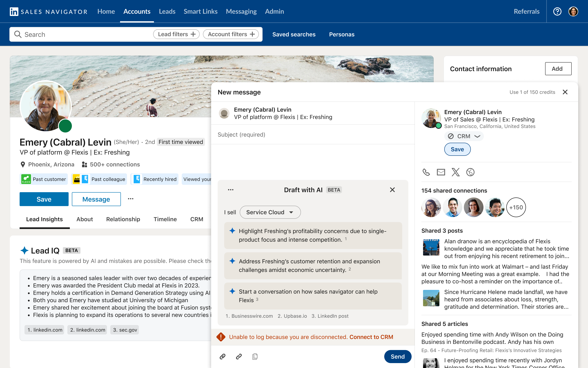The width and height of the screenshot is (588, 368).
Task: Click the Recently hired badge
Action: point(155,179)
